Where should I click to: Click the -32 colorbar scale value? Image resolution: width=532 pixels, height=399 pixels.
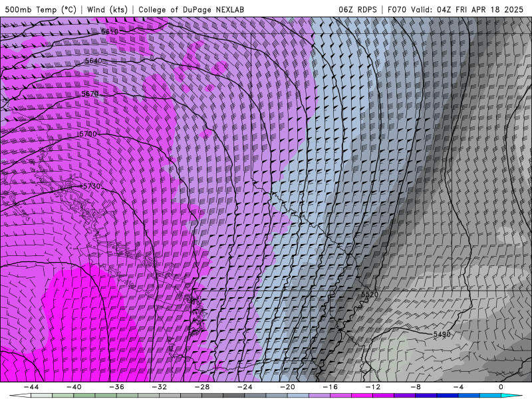point(160,387)
